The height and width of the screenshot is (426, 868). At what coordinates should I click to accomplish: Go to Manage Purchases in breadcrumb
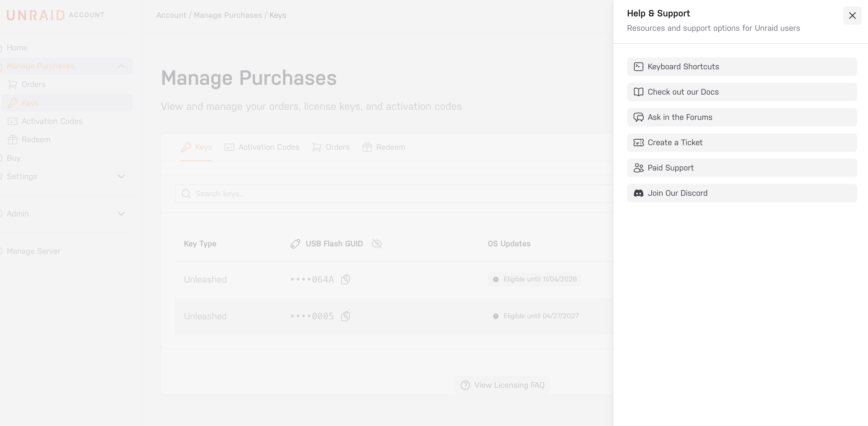[228, 15]
